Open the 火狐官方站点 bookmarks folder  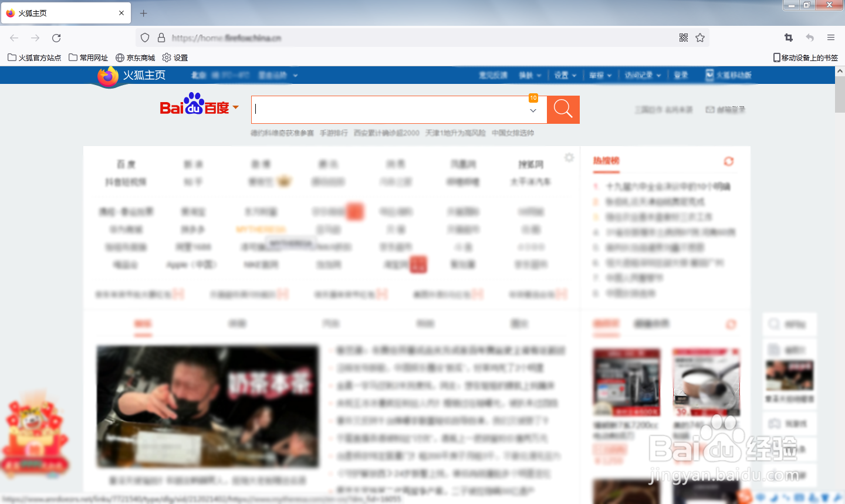click(34, 57)
